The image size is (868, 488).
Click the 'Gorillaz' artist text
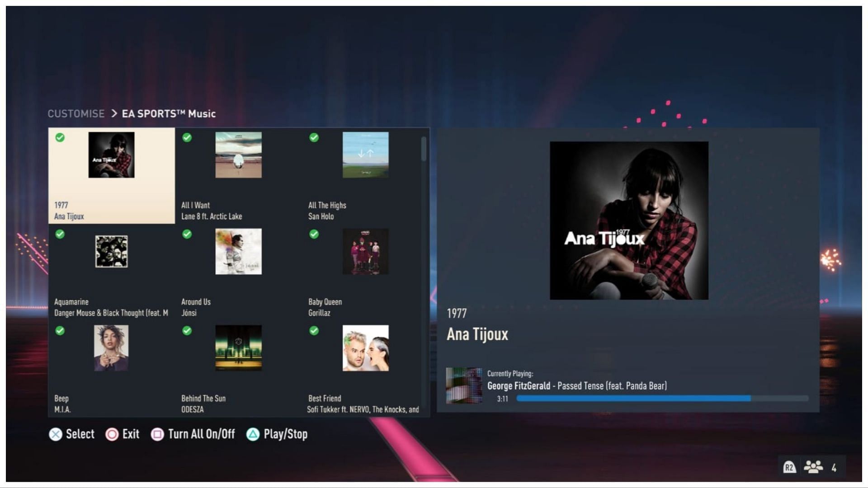click(319, 313)
